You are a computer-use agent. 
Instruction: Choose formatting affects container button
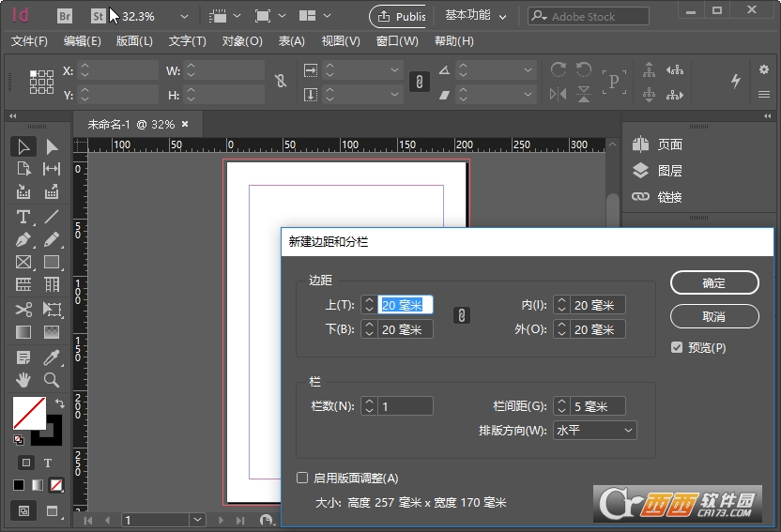26,463
